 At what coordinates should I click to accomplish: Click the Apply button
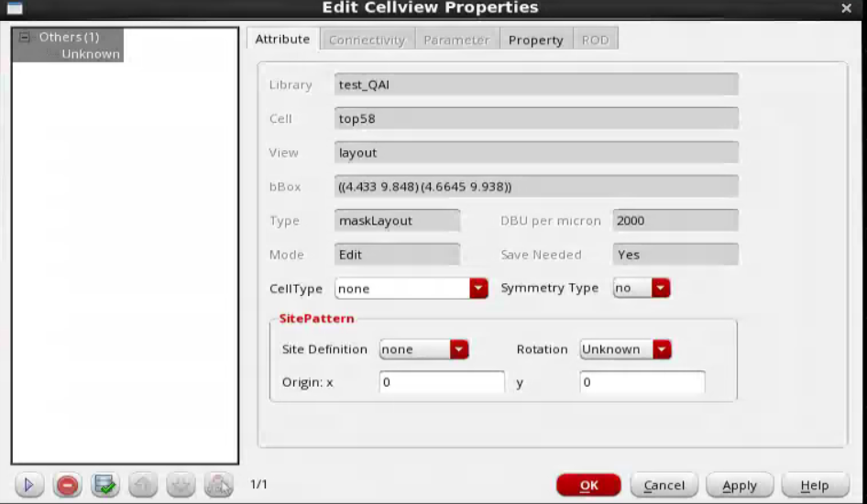tap(739, 486)
